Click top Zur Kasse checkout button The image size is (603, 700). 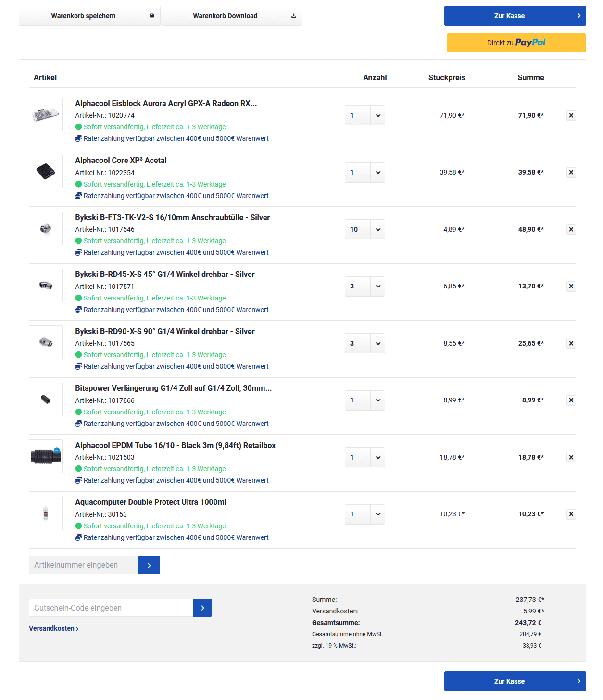pyautogui.click(x=515, y=16)
